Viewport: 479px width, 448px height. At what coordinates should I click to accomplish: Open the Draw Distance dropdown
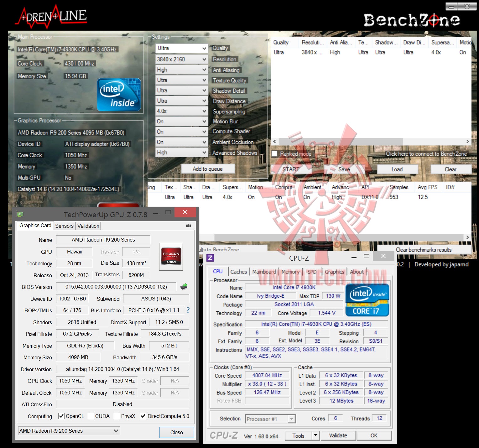pos(182,101)
